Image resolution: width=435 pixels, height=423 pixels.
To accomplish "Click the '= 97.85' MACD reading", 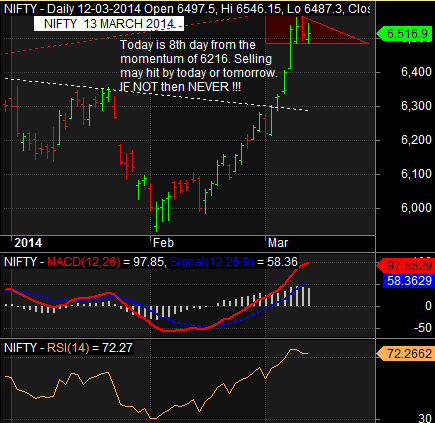I will click(144, 262).
